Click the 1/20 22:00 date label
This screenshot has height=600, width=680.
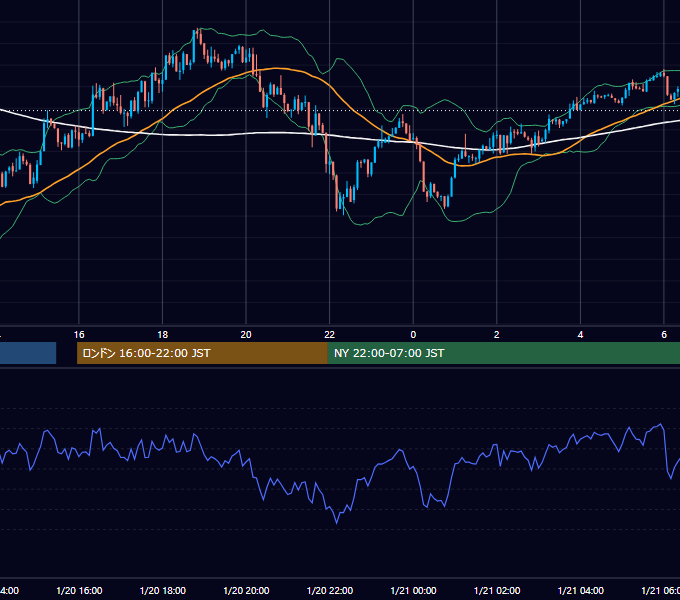pos(330,590)
